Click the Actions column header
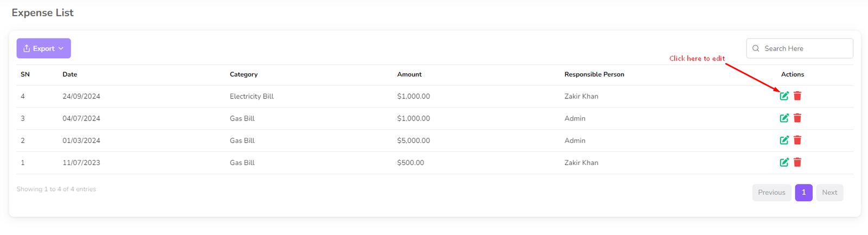The width and height of the screenshot is (868, 235). (792, 74)
